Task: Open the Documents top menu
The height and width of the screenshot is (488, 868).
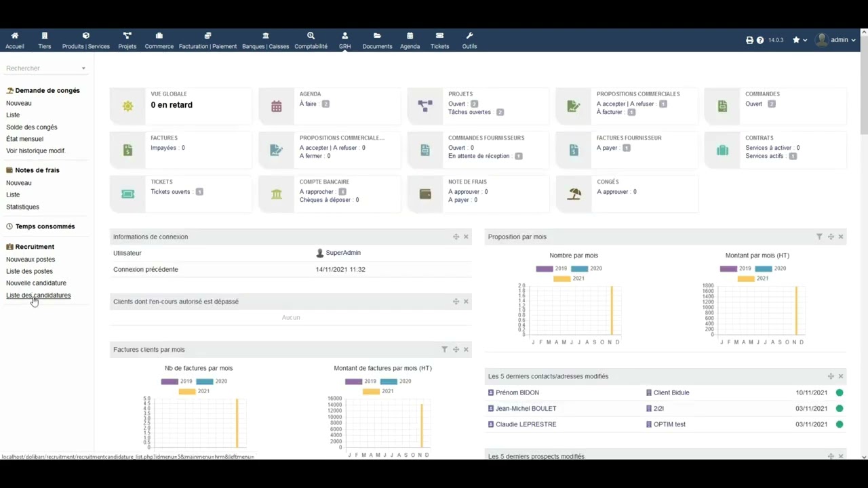Action: click(377, 41)
